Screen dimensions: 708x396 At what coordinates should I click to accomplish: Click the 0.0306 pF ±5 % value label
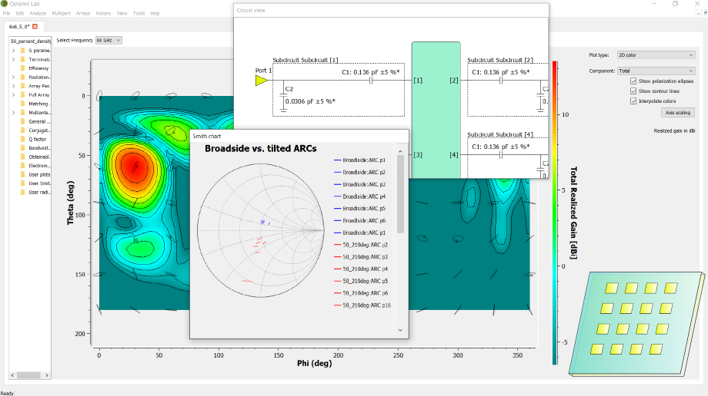coord(310,102)
